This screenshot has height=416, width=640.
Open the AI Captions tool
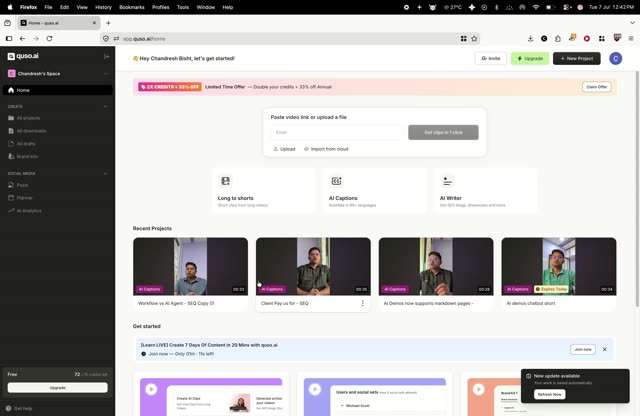(374, 191)
